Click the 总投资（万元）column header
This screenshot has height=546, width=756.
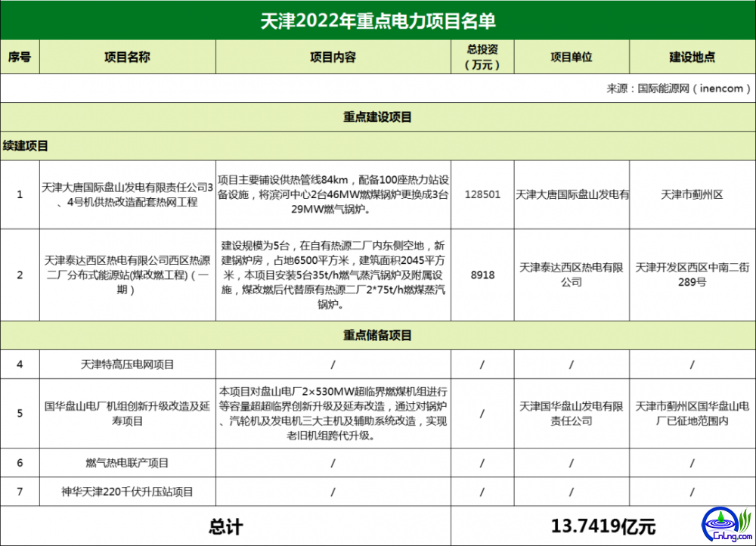click(482, 57)
